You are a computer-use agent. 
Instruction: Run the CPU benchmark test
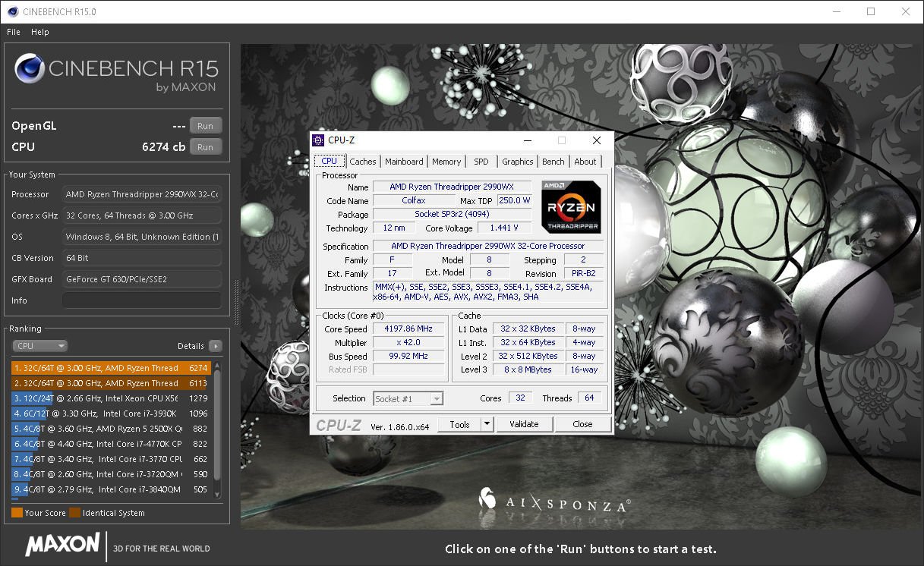pos(206,147)
